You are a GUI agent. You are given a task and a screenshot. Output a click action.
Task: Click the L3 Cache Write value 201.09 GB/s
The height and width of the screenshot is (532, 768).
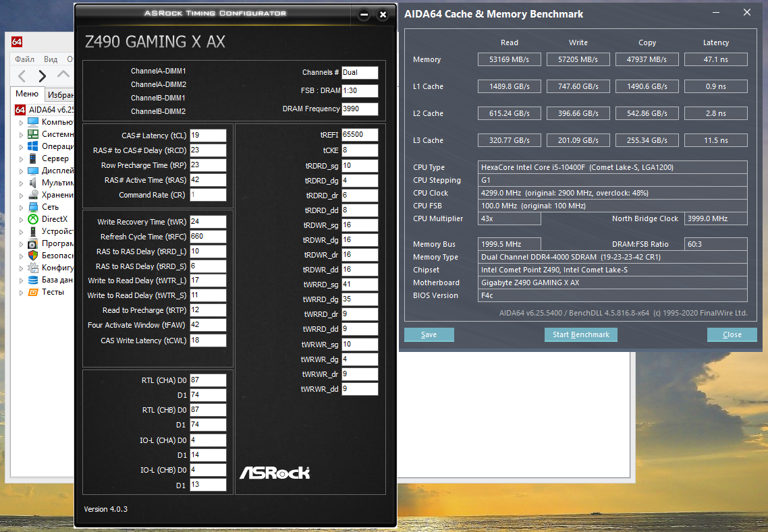coord(578,140)
